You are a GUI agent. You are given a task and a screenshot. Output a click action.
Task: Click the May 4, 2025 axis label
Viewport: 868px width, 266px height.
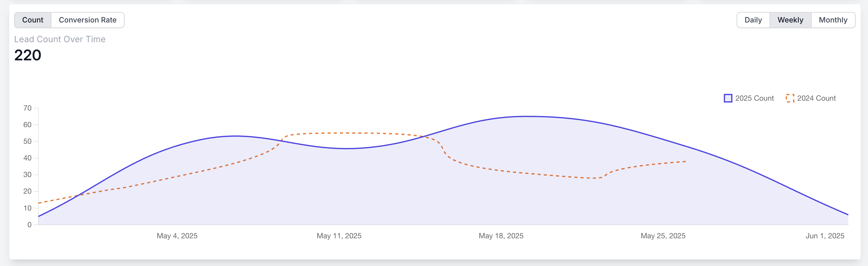(177, 236)
